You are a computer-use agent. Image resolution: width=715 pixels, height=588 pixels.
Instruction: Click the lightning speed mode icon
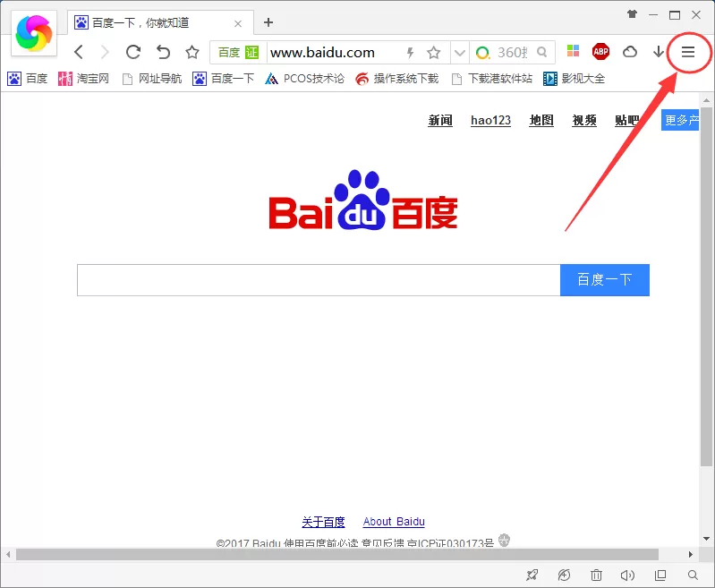pyautogui.click(x=410, y=53)
